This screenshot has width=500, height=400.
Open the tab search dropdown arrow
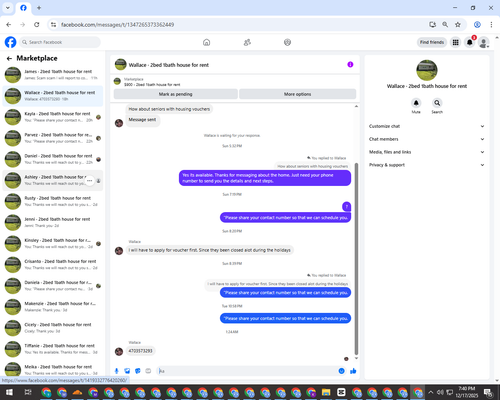8,8
